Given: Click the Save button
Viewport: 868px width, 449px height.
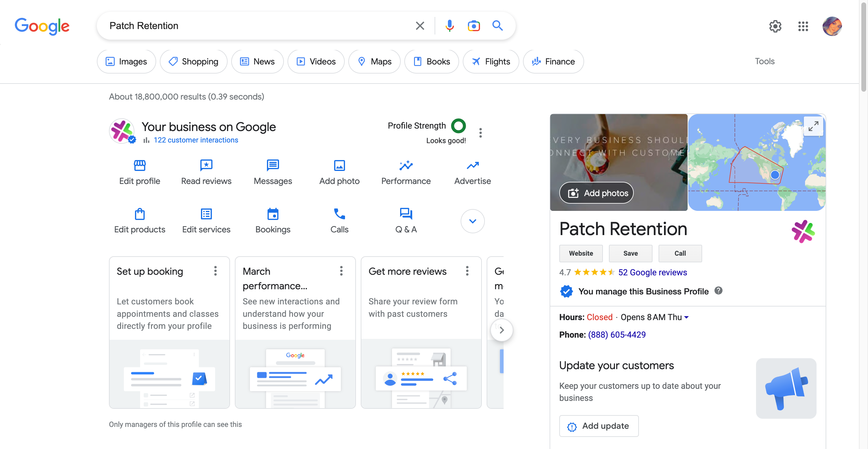Looking at the screenshot, I should [x=630, y=253].
